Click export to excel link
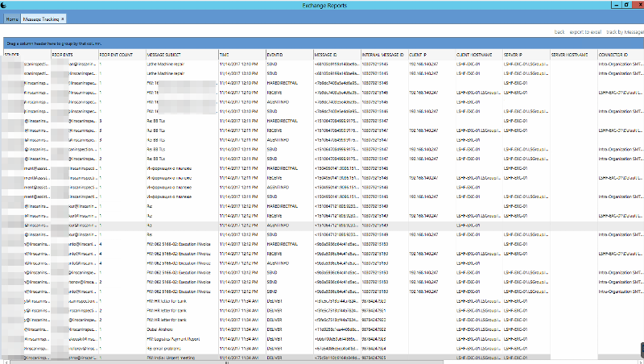This screenshot has height=364, width=644. pos(585,31)
